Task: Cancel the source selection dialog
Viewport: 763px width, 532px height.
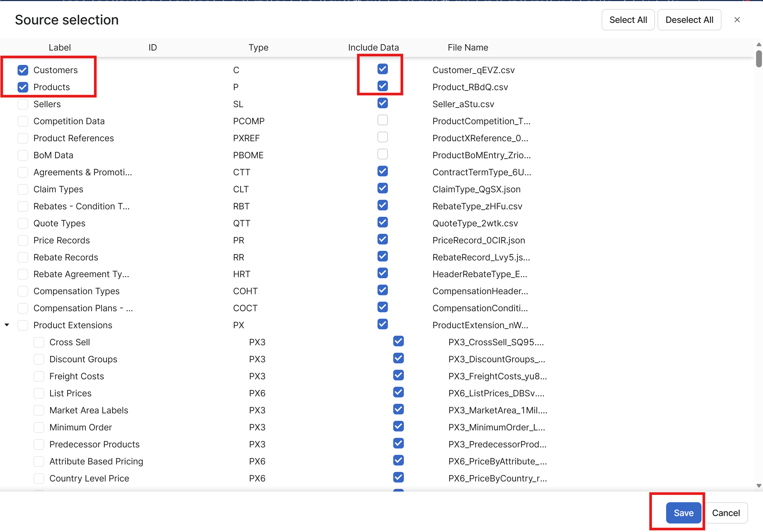Action: pos(726,513)
